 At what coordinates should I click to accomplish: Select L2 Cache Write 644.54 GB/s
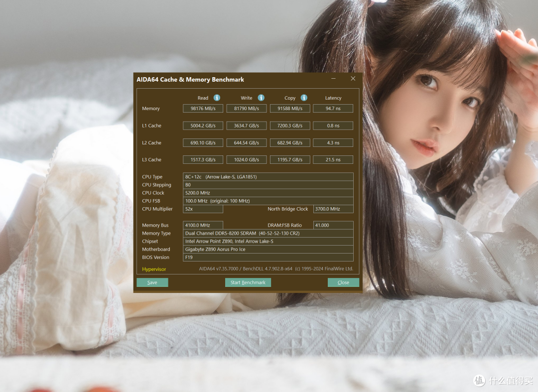pos(247,142)
